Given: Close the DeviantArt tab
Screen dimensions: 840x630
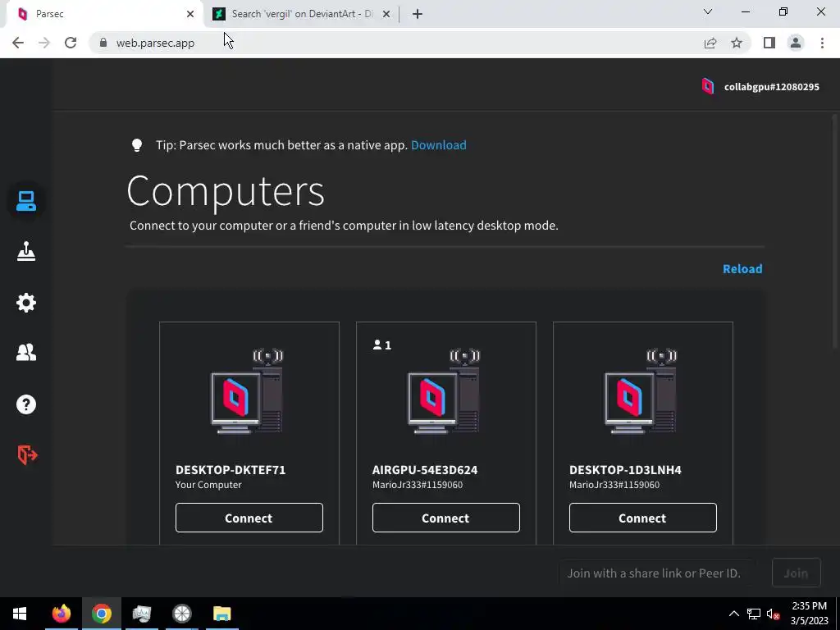Looking at the screenshot, I should 386,14.
